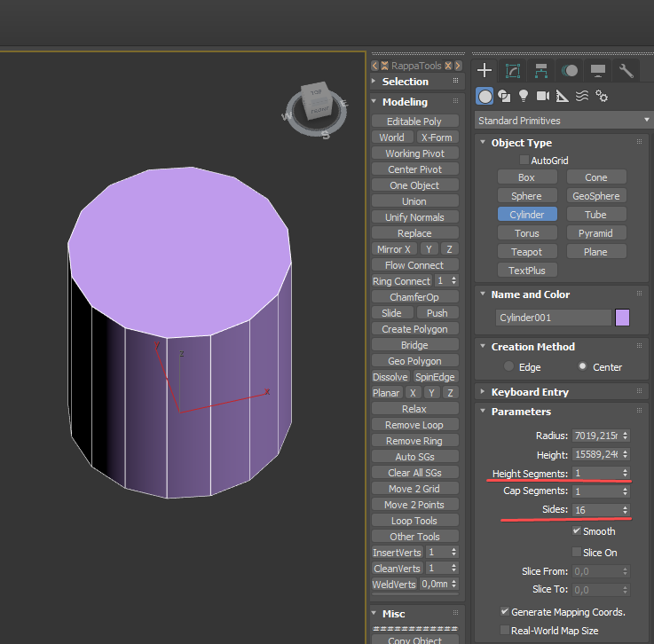Viewport: 654px width, 644px height.
Task: Click the ViewCube in the viewport
Action: (x=317, y=101)
